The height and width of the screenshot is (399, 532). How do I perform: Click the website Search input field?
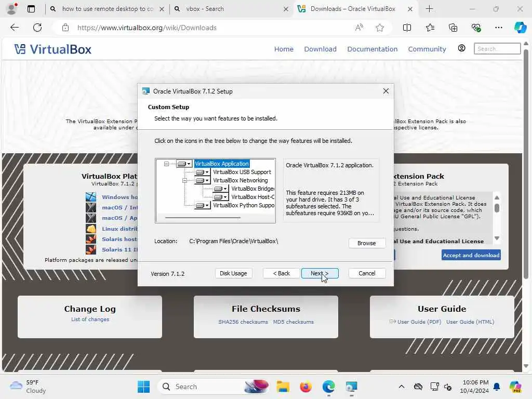coord(497,49)
